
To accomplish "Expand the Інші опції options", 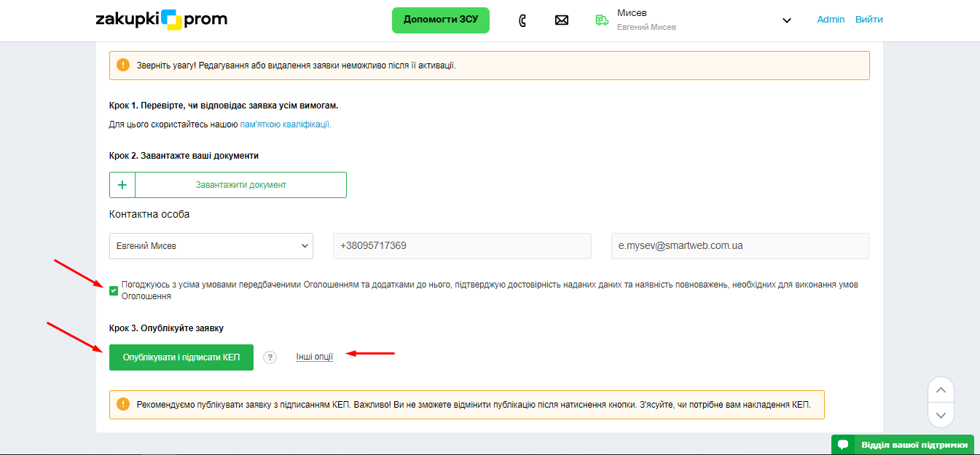I will click(x=314, y=357).
